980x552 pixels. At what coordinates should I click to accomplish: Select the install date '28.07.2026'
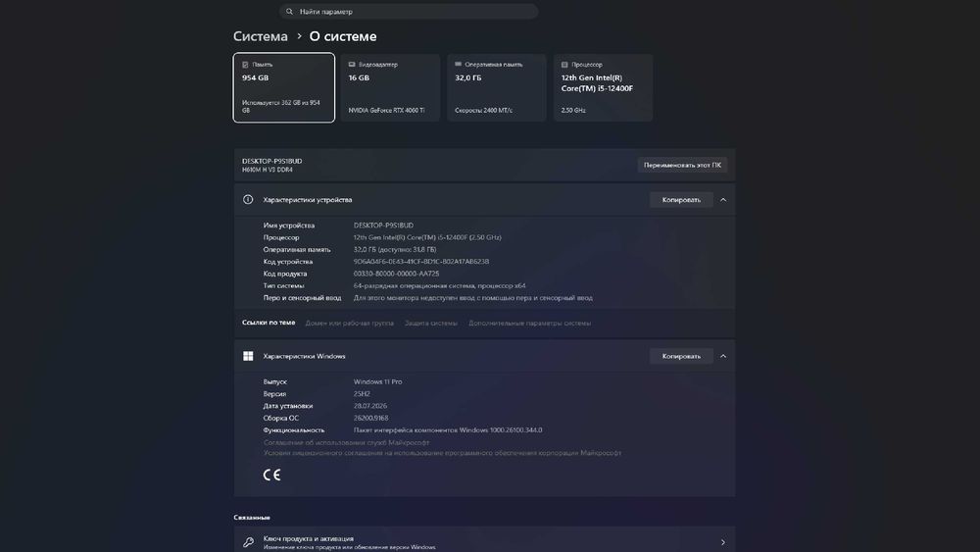point(370,406)
